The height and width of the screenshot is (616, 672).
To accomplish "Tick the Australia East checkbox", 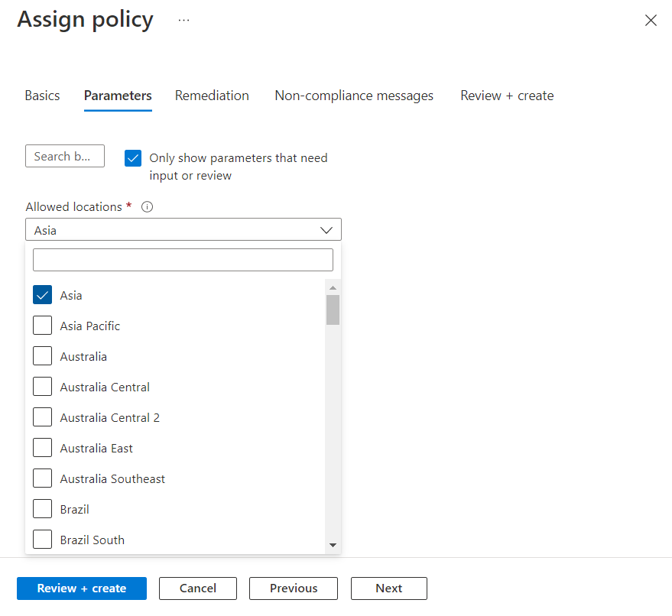I will tap(43, 448).
